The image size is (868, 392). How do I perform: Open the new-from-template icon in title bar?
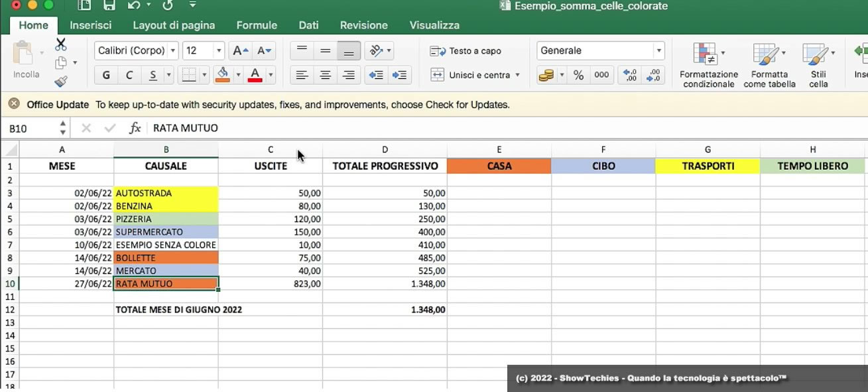pos(84,5)
